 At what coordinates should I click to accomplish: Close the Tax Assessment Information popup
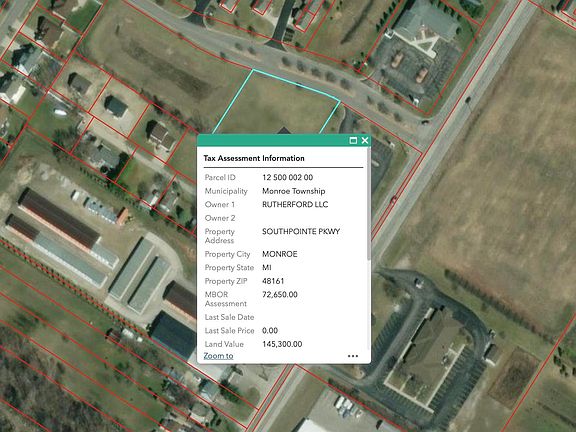point(365,140)
